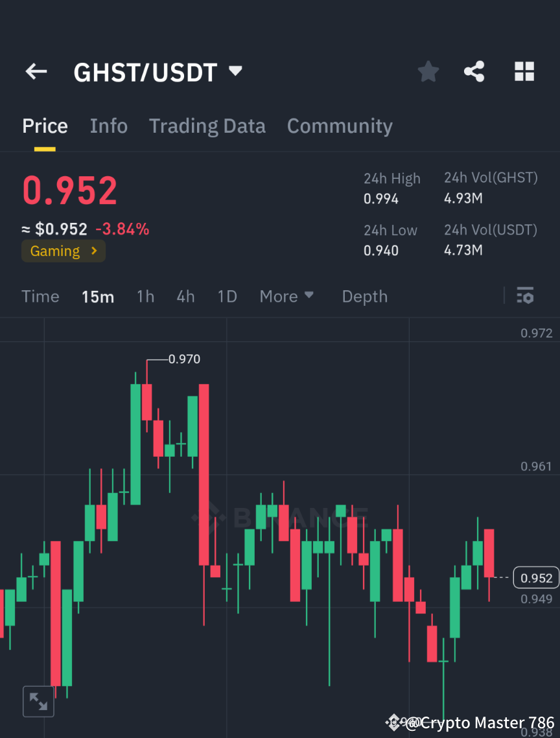Open the Community tab
The height and width of the screenshot is (738, 560).
click(340, 126)
